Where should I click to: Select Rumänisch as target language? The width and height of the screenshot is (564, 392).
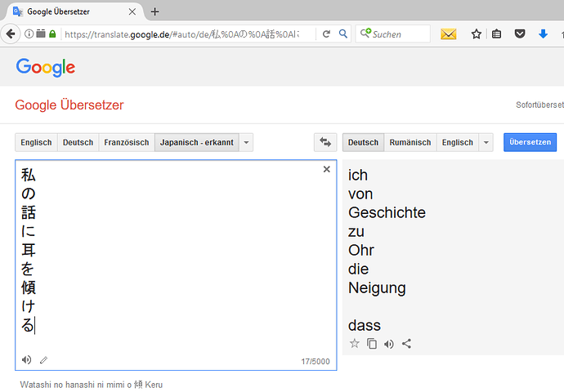410,142
